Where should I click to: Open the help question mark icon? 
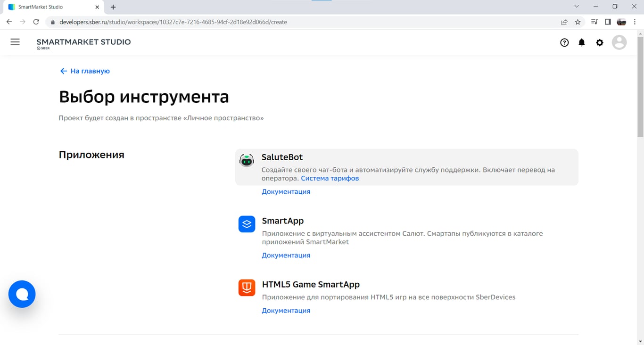(564, 42)
